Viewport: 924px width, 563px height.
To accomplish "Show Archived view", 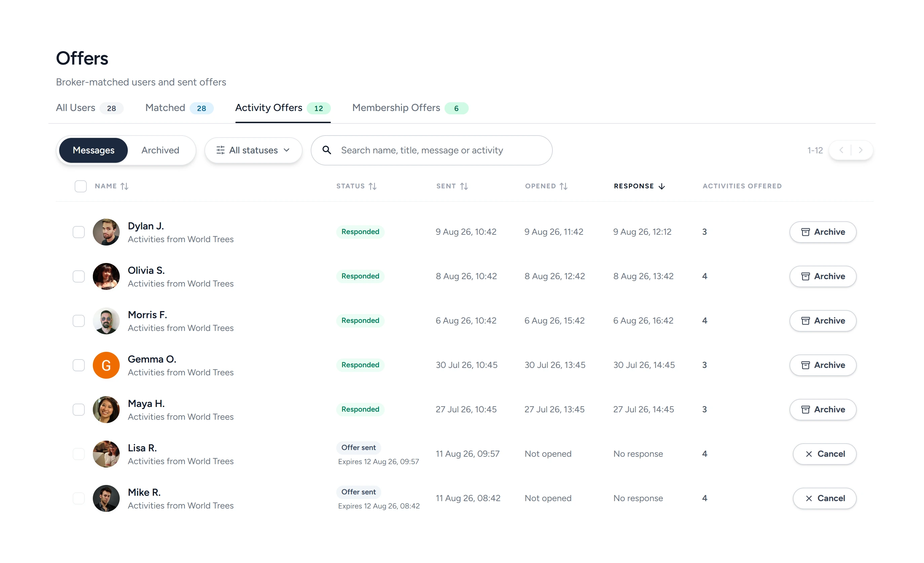I will coord(160,150).
